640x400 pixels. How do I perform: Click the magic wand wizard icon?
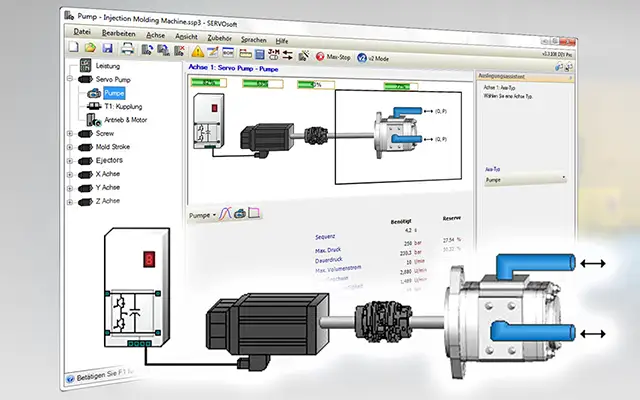pos(304,56)
